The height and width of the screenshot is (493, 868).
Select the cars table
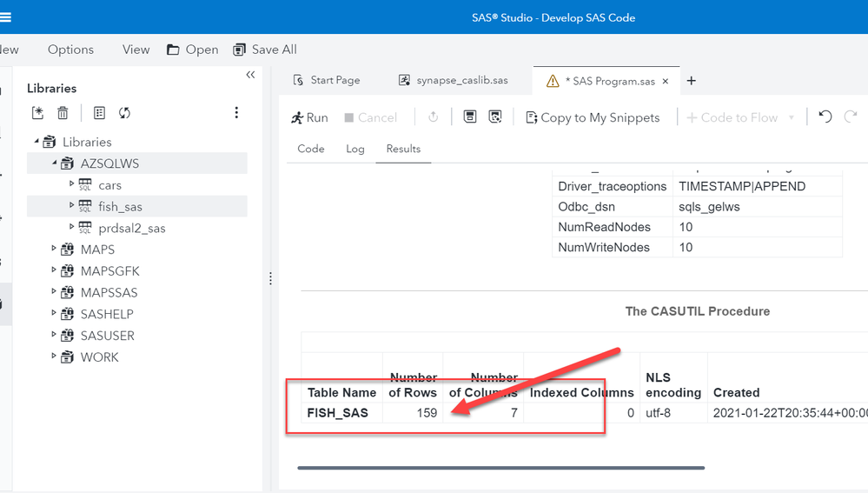pos(109,185)
